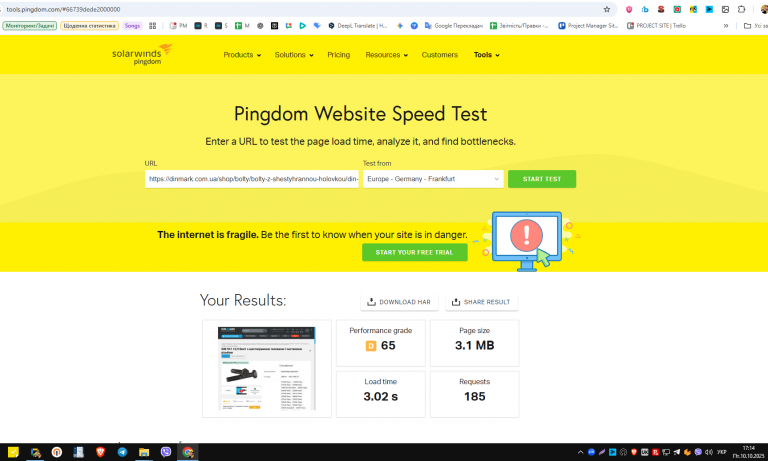Click the Telegram paper plane tray icon
768x461 pixels.
(677, 452)
